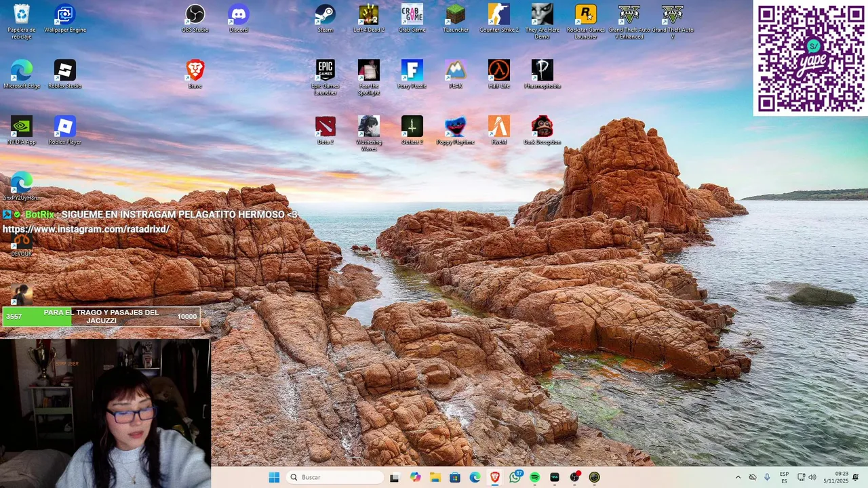Select the FiveM desktop shortcut
The width and height of the screenshot is (868, 488).
(x=499, y=131)
